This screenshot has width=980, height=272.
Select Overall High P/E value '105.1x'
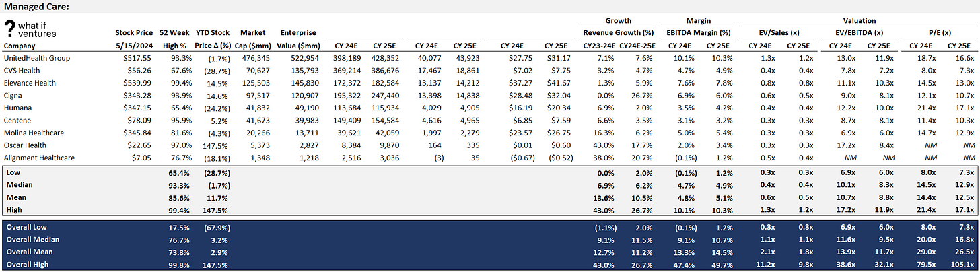963,264
